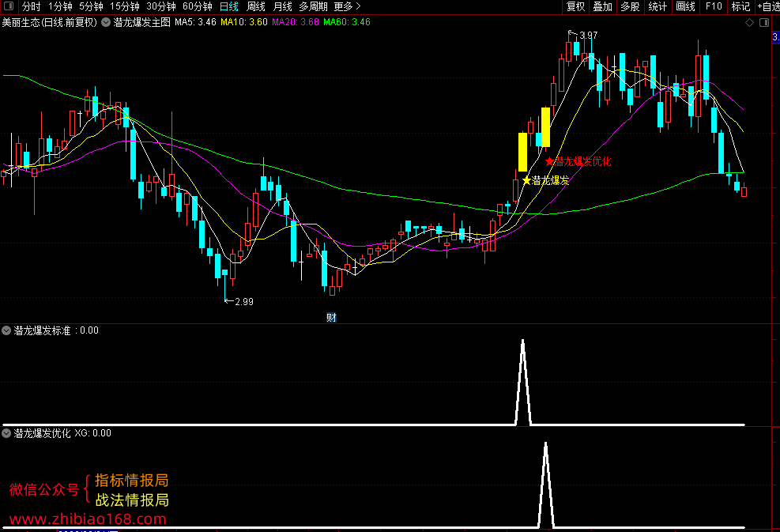
Task: Open the 画线 drawing tool
Action: tap(685, 6)
